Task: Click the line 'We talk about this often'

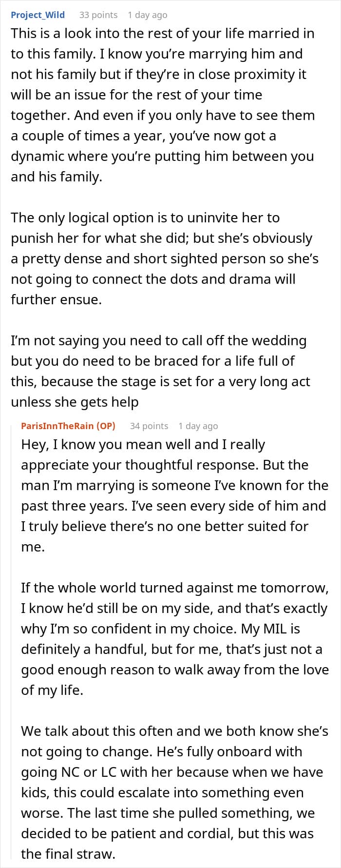Action: click(x=174, y=731)
